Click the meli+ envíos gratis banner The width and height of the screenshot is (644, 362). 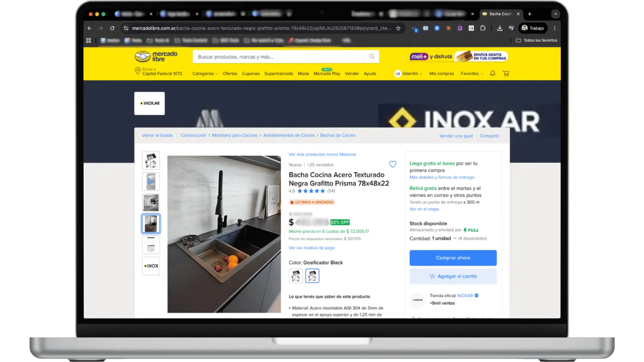pyautogui.click(x=458, y=56)
